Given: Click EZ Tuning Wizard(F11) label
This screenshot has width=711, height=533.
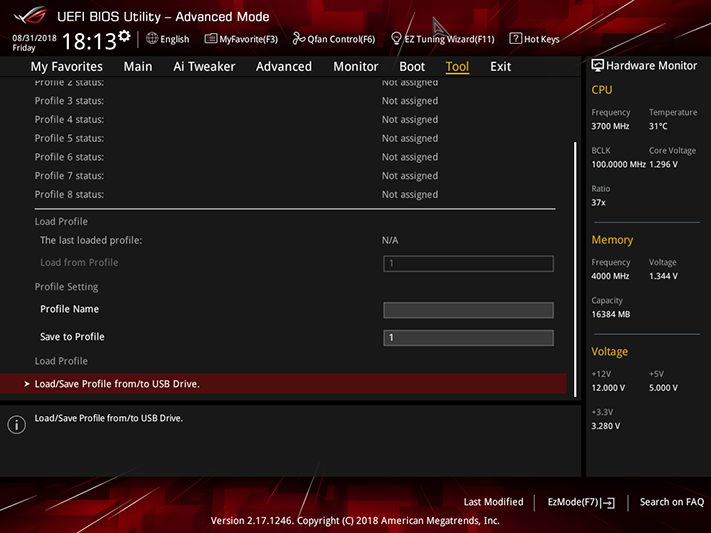Looking at the screenshot, I should click(x=449, y=39).
